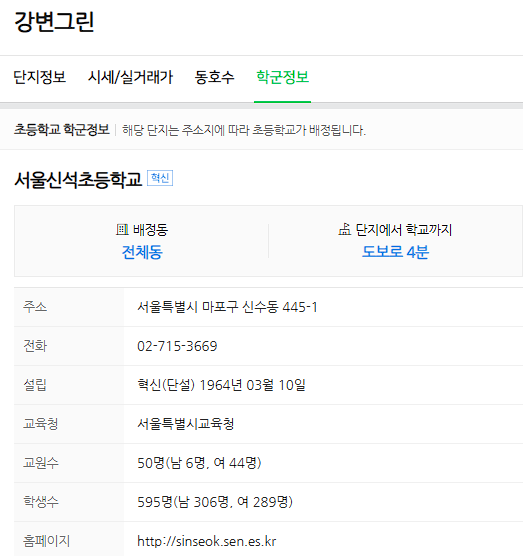
Task: Click the school icon beside 단지에서 학교까지
Action: (344, 229)
